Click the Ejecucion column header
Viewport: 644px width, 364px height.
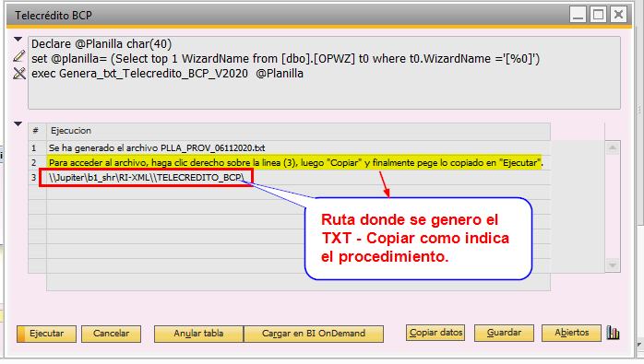pyautogui.click(x=299, y=131)
